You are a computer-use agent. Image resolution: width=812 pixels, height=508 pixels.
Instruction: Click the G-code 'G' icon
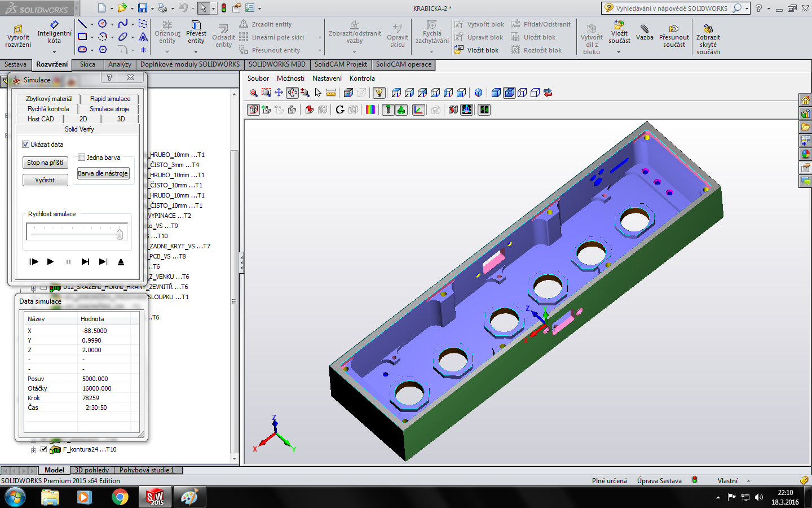[x=339, y=110]
